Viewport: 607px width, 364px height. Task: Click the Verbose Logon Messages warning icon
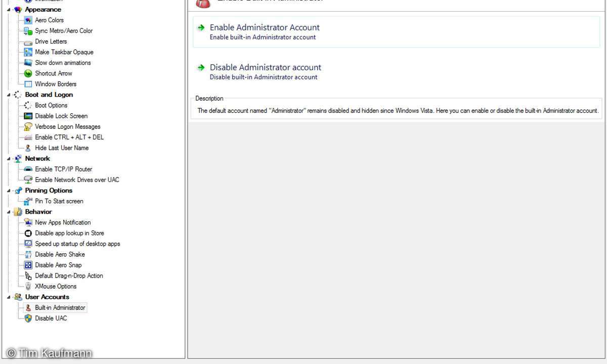pyautogui.click(x=28, y=127)
